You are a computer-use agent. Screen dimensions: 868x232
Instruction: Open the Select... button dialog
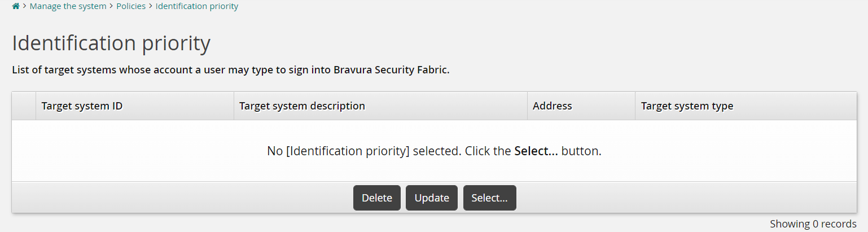489,198
